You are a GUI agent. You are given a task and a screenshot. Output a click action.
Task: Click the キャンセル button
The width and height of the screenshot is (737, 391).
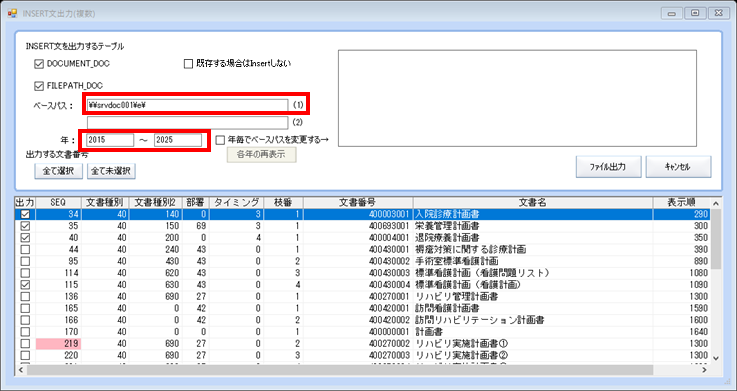(678, 167)
